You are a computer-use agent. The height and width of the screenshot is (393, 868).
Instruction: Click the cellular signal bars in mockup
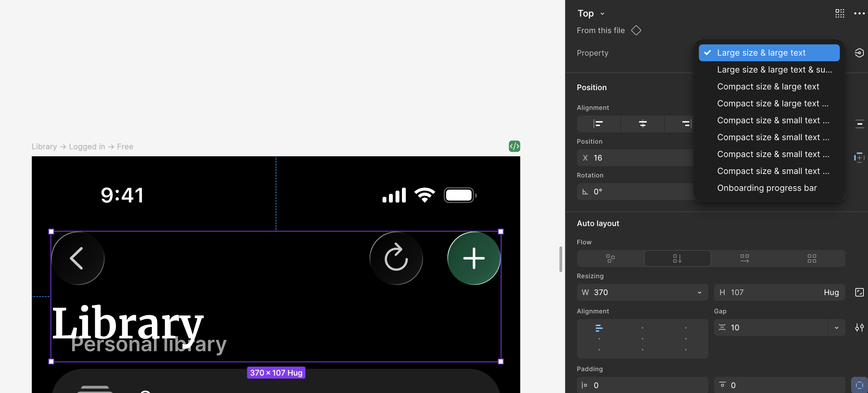394,195
